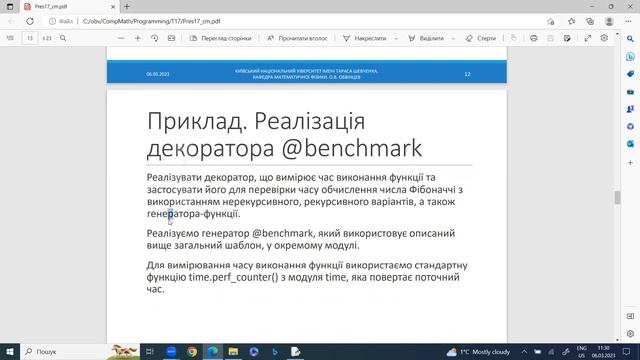
Task: Select the Стерти eraser tool
Action: coord(481,38)
